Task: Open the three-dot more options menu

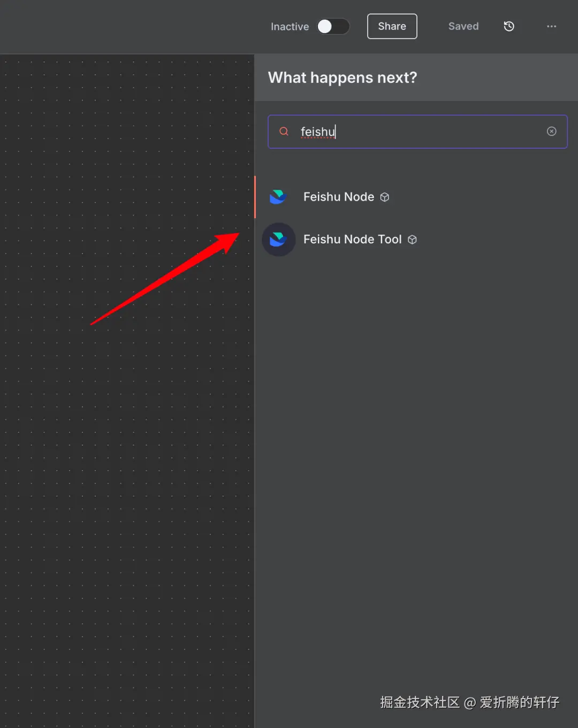Action: tap(551, 26)
